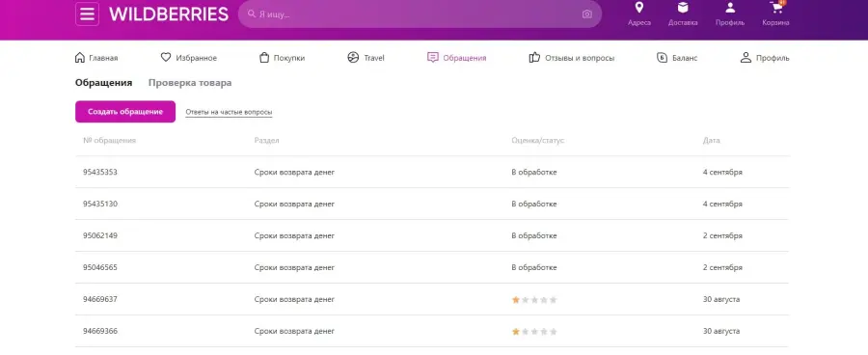Open Избранное heart navigation item
Viewport: 868px width, 355px height.
click(189, 58)
